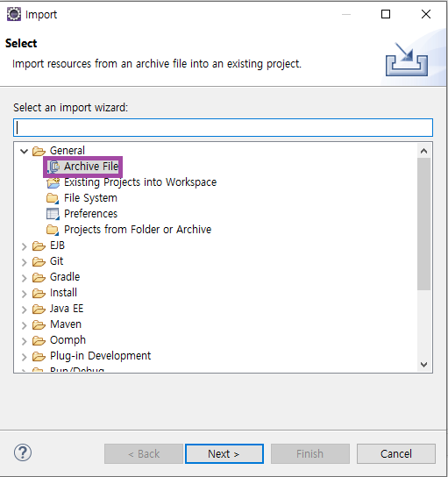This screenshot has height=477, width=448.
Task: Cancel the Import dialog
Action: pos(395,453)
